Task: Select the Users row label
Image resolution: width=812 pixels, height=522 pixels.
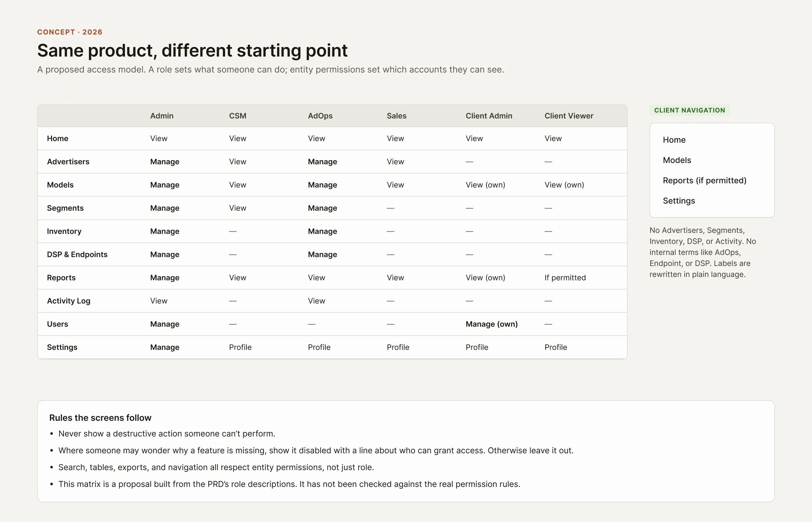Action: tap(57, 324)
